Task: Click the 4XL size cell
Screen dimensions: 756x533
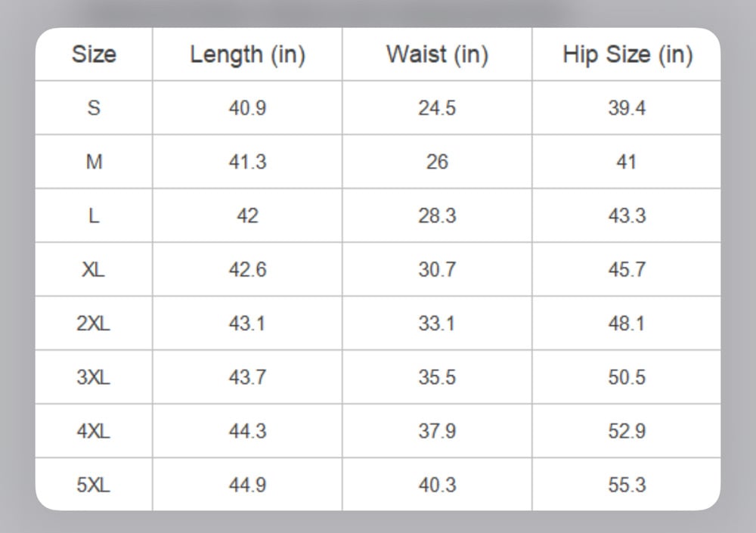Action: click(x=94, y=431)
